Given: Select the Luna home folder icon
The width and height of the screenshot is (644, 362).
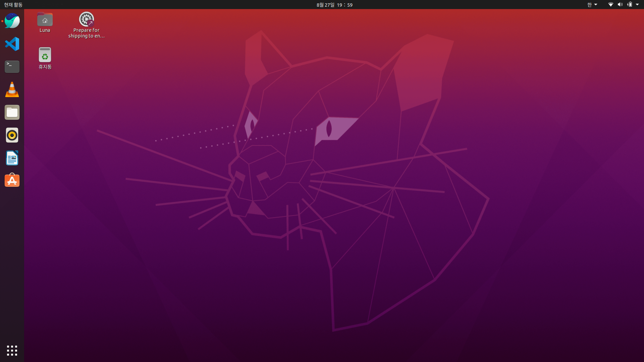Looking at the screenshot, I should point(45,20).
